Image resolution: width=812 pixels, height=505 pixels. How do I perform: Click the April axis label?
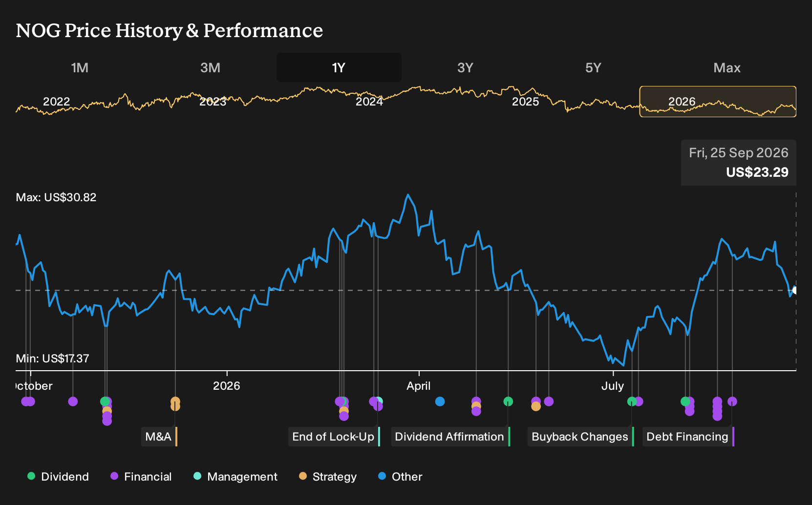[x=419, y=386]
